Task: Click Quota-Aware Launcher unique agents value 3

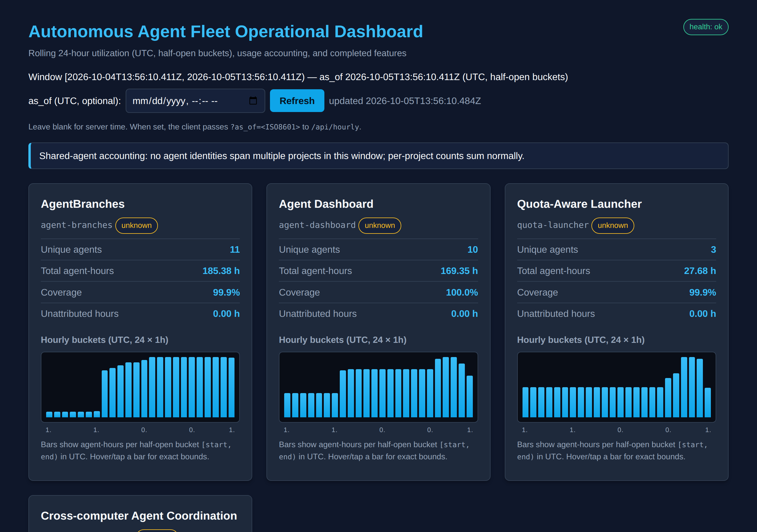Action: click(713, 249)
